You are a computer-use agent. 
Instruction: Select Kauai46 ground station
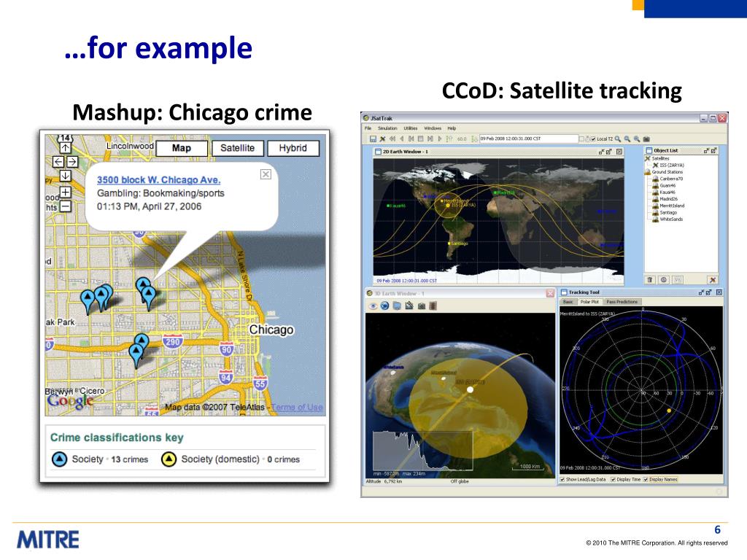[x=664, y=192]
